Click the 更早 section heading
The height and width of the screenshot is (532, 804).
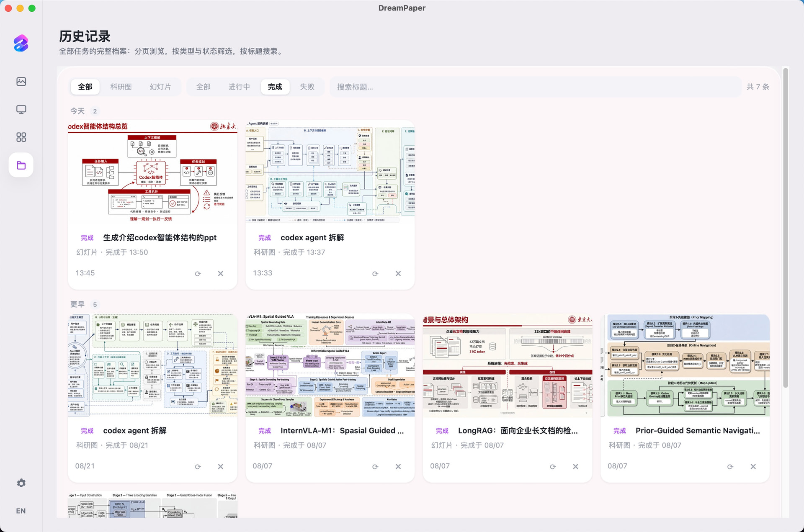coord(77,304)
